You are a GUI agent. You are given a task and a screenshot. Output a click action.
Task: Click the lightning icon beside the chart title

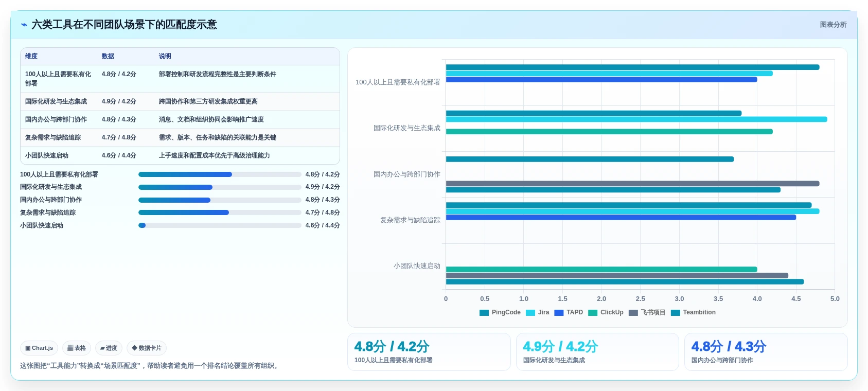coord(24,25)
